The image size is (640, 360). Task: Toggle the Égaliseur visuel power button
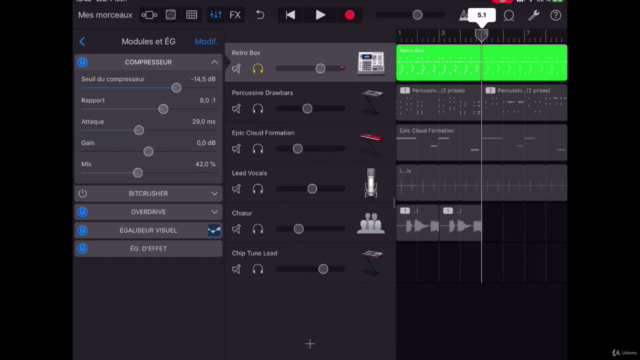pyautogui.click(x=82, y=230)
